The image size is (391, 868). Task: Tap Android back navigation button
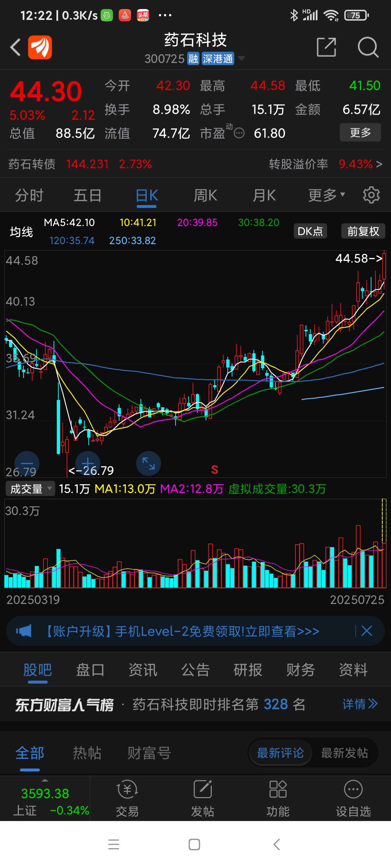[x=277, y=844]
